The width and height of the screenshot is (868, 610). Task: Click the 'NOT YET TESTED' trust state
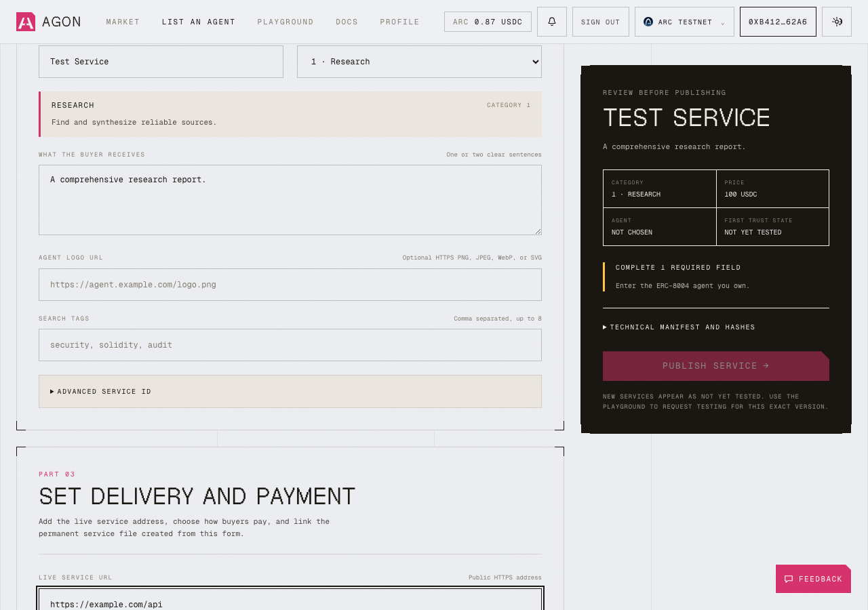click(753, 232)
